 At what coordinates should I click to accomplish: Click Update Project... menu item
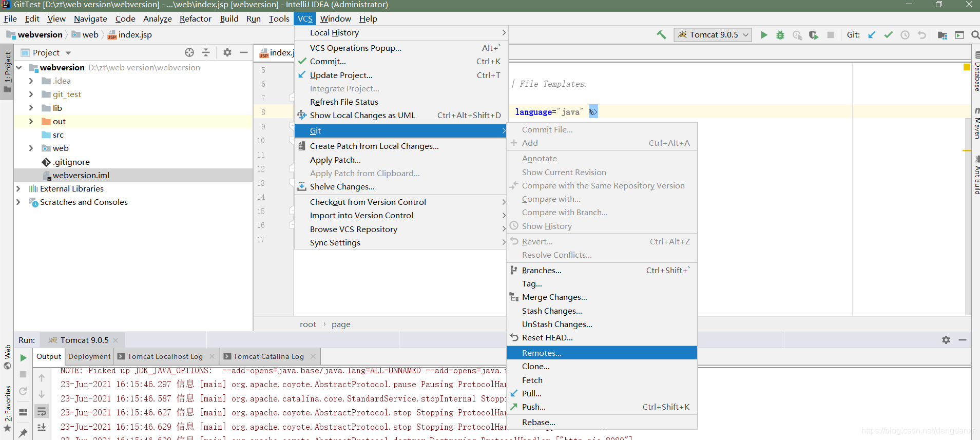click(400, 75)
